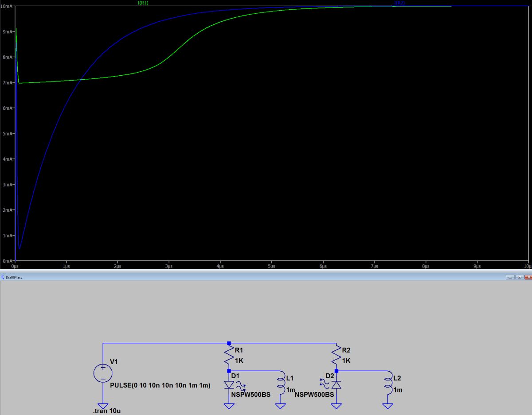Click the 1m value of L1
This screenshot has width=532, height=415.
(290, 390)
